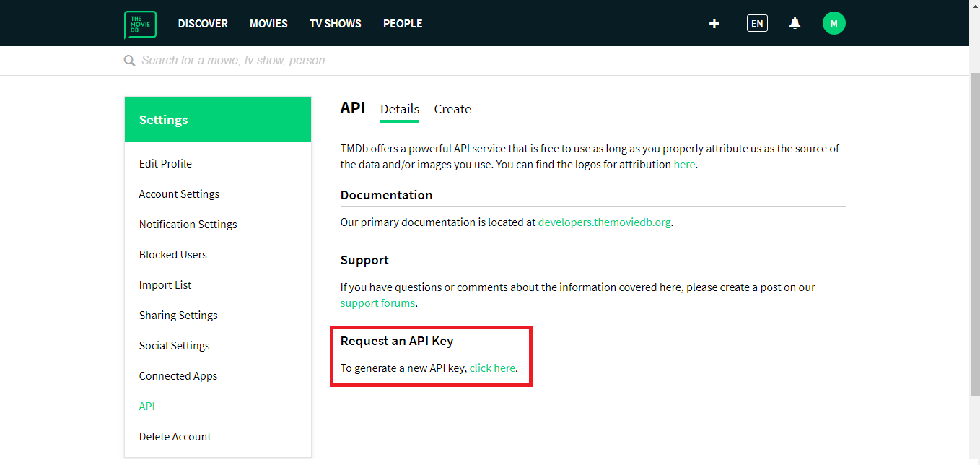This screenshot has height=465, width=980.
Task: Click the 'click here' API key link
Action: point(492,368)
